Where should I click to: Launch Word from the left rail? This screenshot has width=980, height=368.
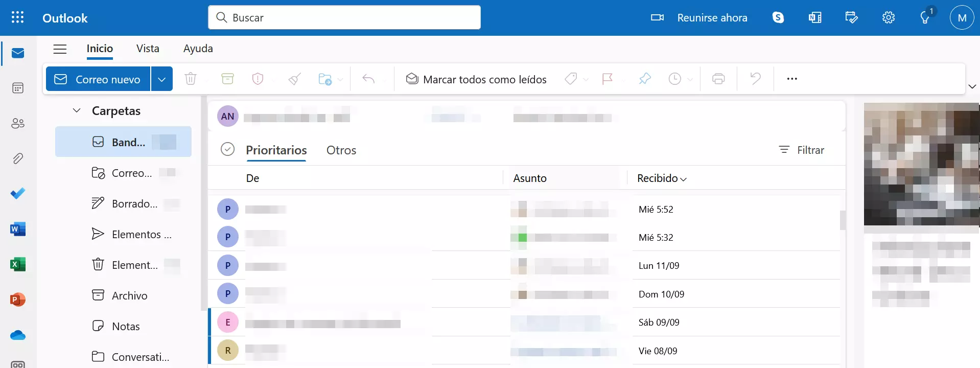18,229
